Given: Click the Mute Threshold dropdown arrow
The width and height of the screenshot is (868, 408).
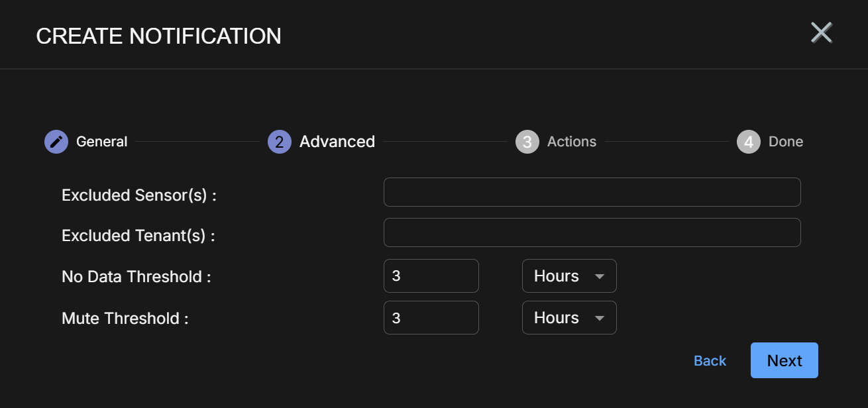Looking at the screenshot, I should (600, 319).
